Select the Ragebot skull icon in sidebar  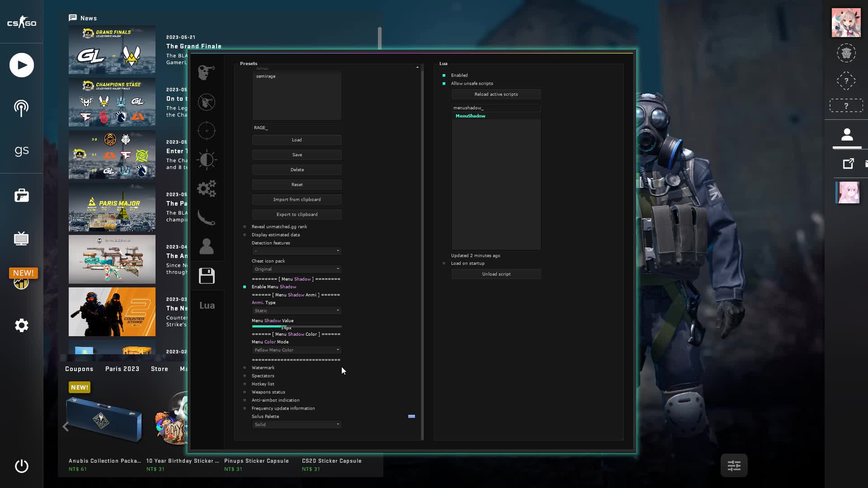pos(207,72)
